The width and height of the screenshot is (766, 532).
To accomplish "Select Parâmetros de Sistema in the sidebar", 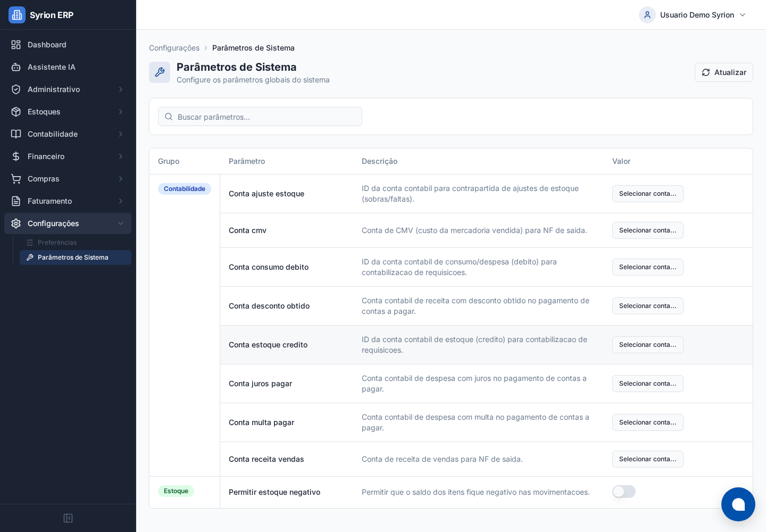I will [76, 257].
